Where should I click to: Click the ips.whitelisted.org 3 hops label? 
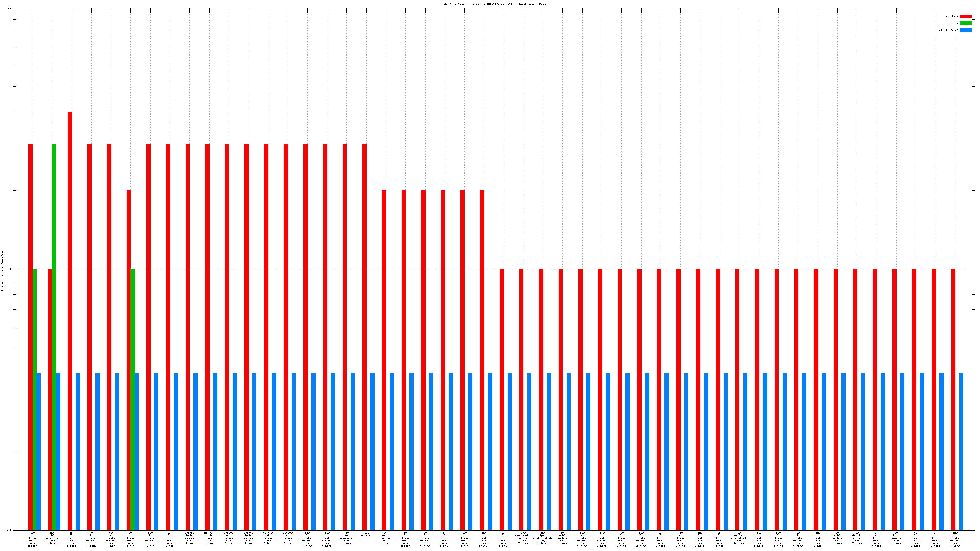point(543,538)
